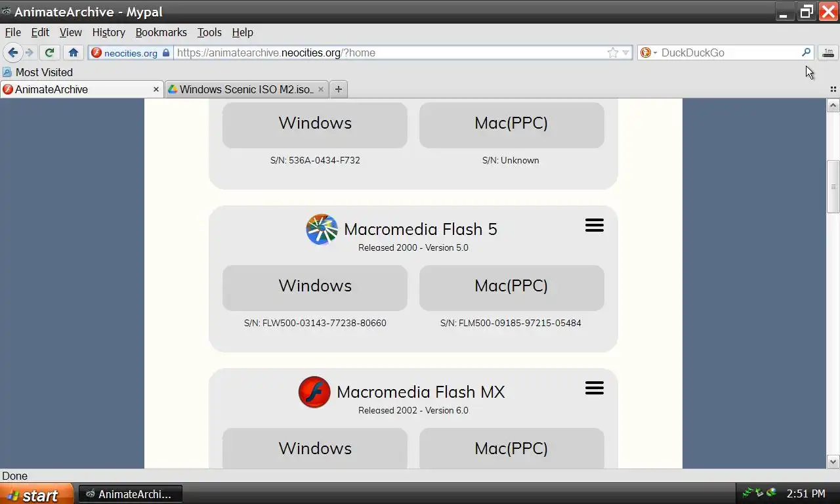The width and height of the screenshot is (840, 504).
Task: Click the Mypal icon in the title bar
Action: (7, 11)
